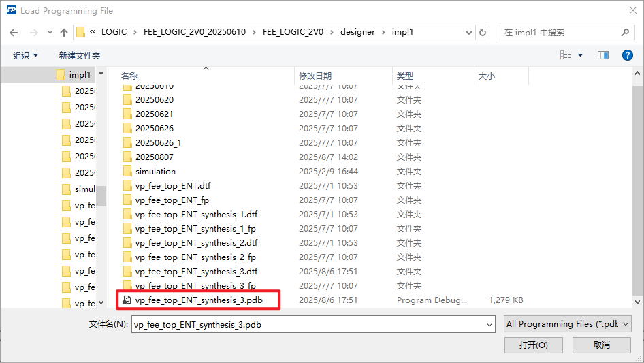Click the Forward navigation arrow
This screenshot has width=644, height=363.
(33, 33)
